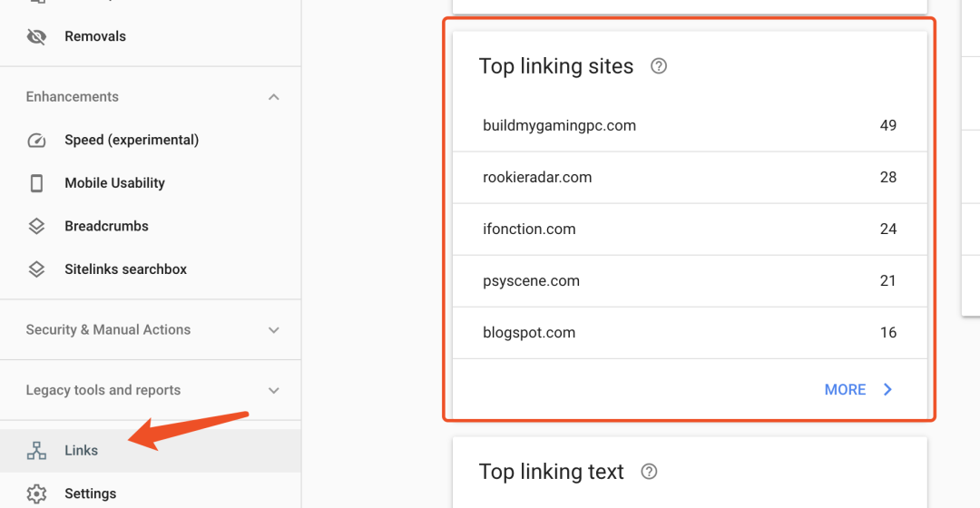Expand Security & Manual Actions section

click(274, 330)
